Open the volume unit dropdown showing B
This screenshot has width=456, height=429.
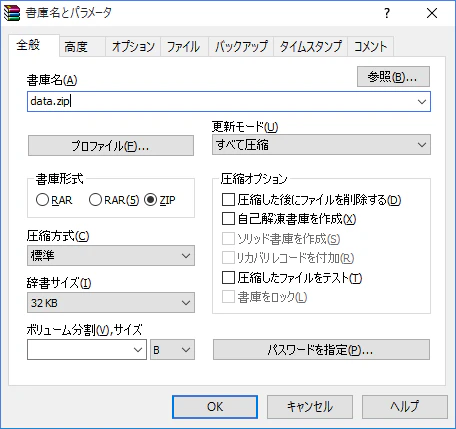[x=172, y=350]
